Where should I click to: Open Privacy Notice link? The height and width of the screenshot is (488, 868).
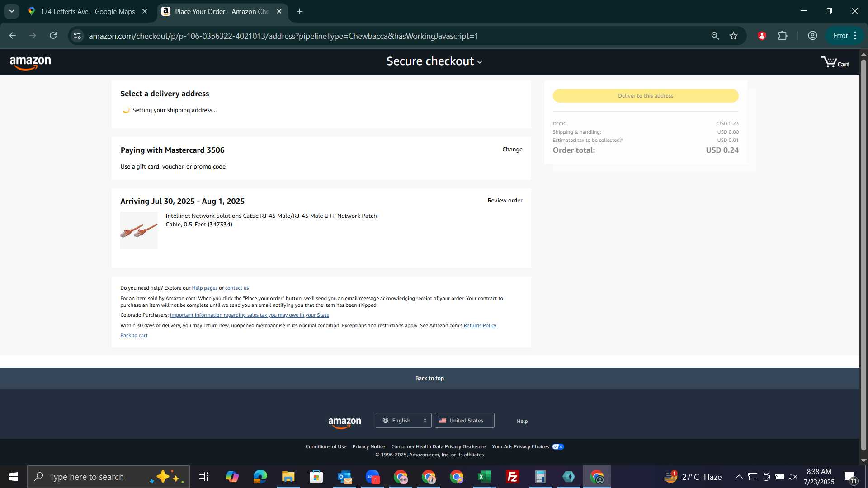pyautogui.click(x=368, y=447)
